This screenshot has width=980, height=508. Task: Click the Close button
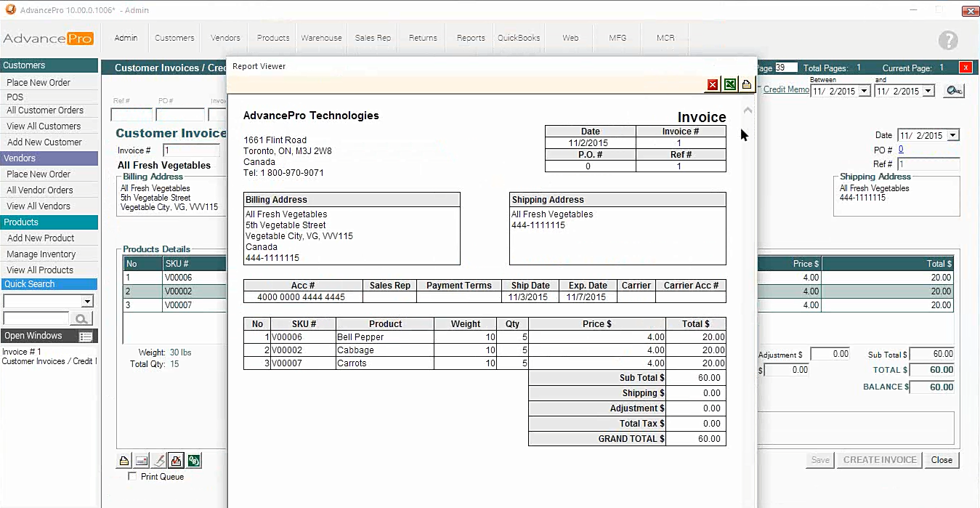tap(941, 460)
